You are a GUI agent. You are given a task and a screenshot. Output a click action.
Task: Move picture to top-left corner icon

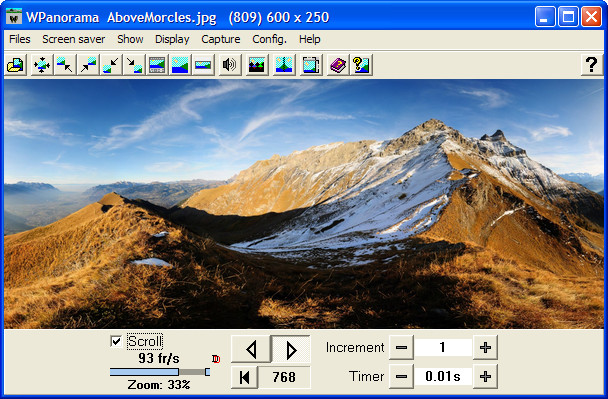click(64, 65)
